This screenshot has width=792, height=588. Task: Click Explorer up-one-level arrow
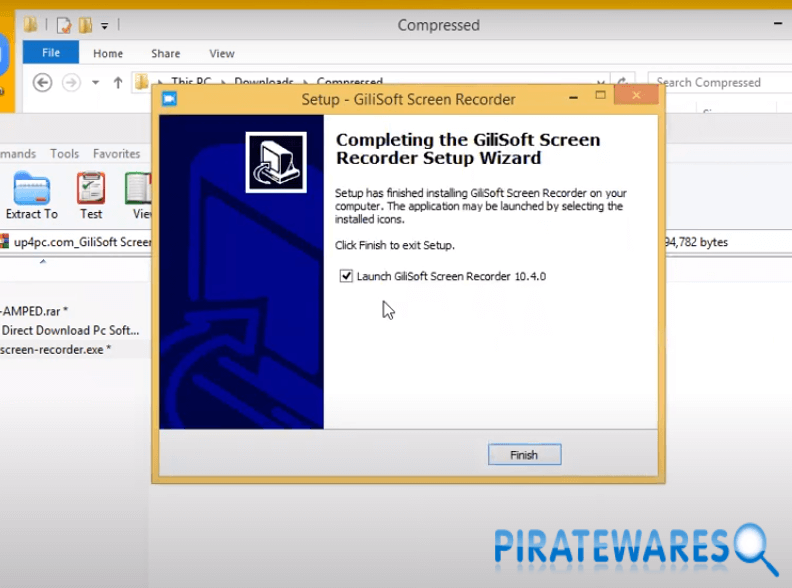pos(118,83)
